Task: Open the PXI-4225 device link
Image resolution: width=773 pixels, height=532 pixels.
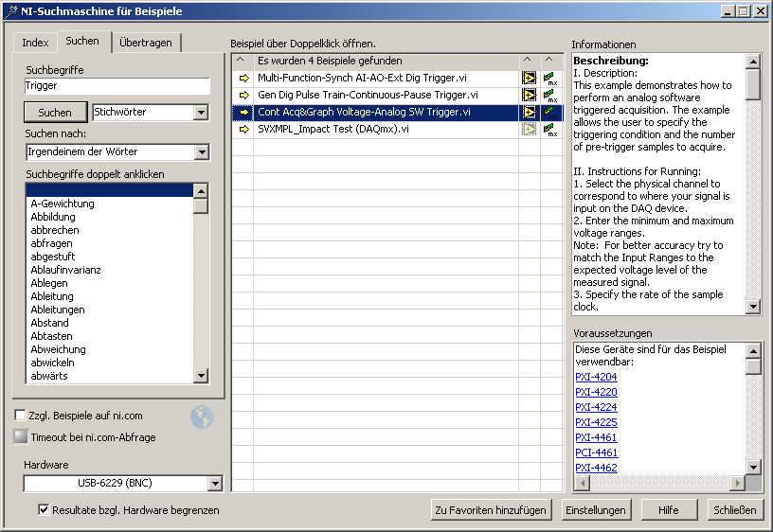Action: pyautogui.click(x=596, y=422)
